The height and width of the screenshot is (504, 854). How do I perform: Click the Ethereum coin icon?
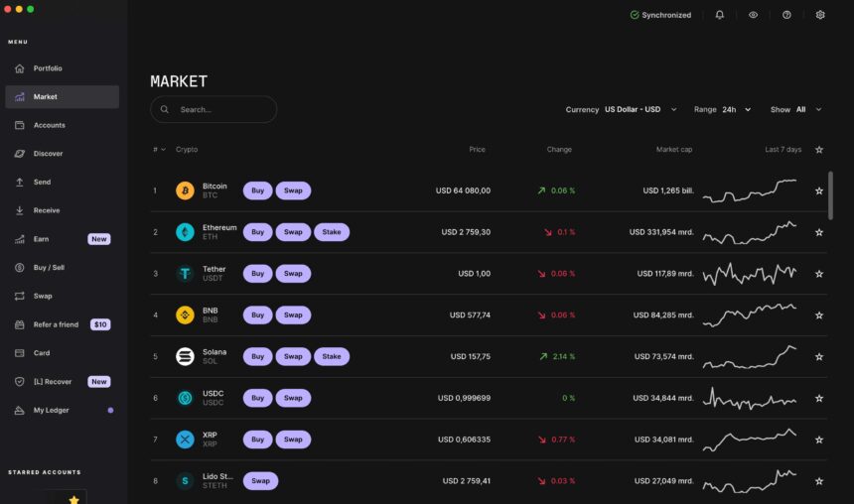click(185, 232)
